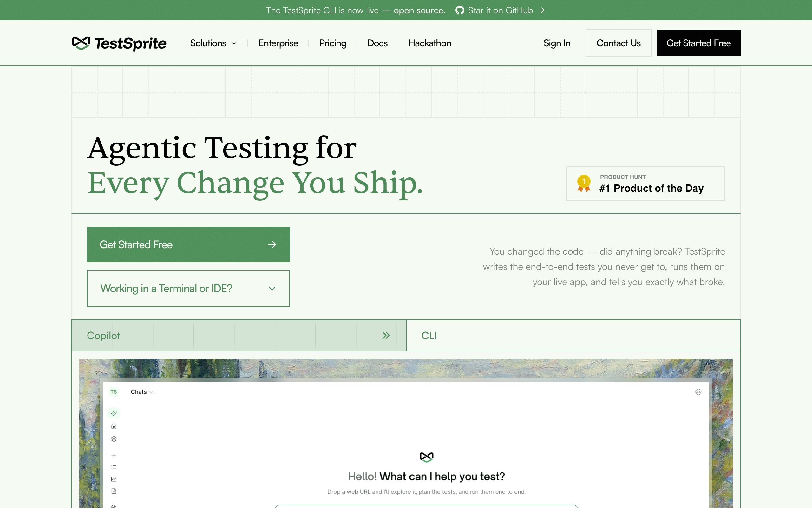This screenshot has height=508, width=812.
Task: Click the TestSprite logo above the Hello greeting
Action: point(427,457)
